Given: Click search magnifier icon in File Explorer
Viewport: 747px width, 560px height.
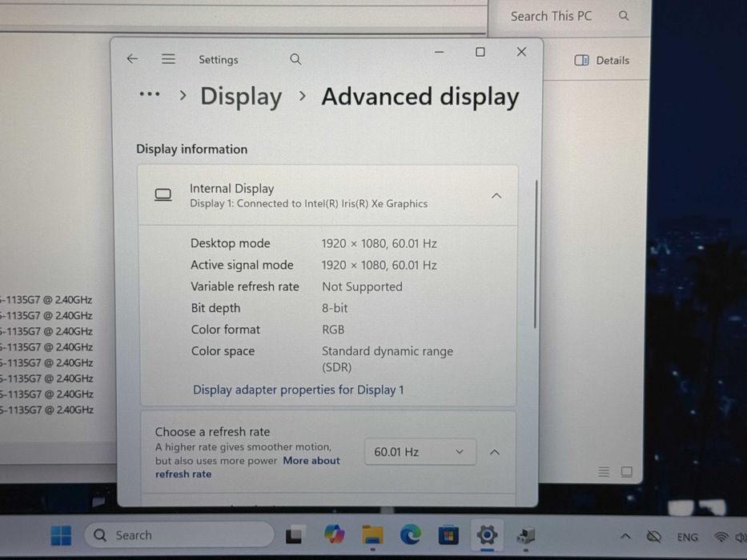Looking at the screenshot, I should (624, 16).
